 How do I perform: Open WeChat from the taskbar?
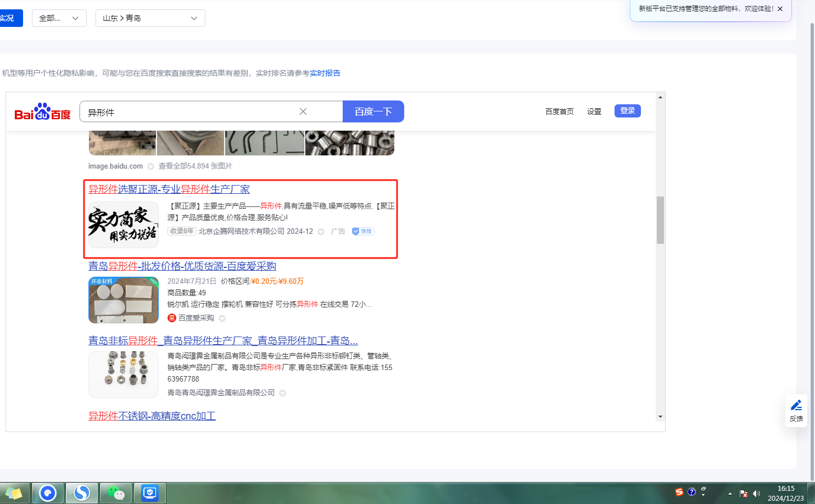(115, 492)
